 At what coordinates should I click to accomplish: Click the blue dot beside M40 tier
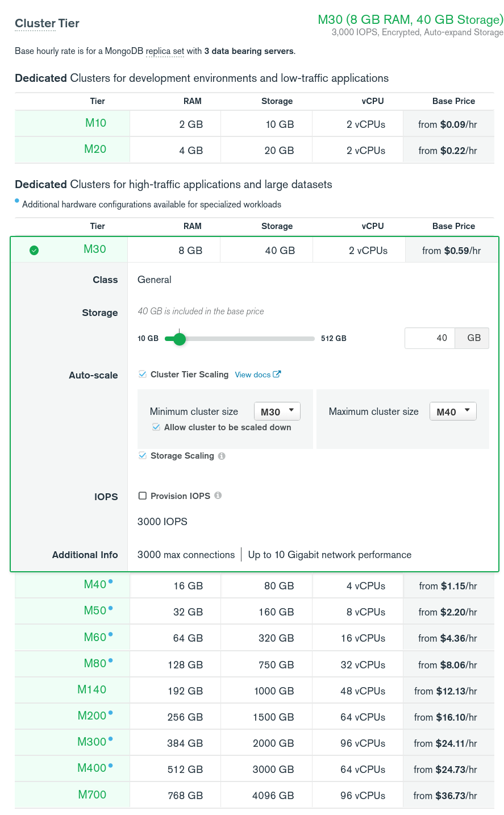click(x=111, y=581)
